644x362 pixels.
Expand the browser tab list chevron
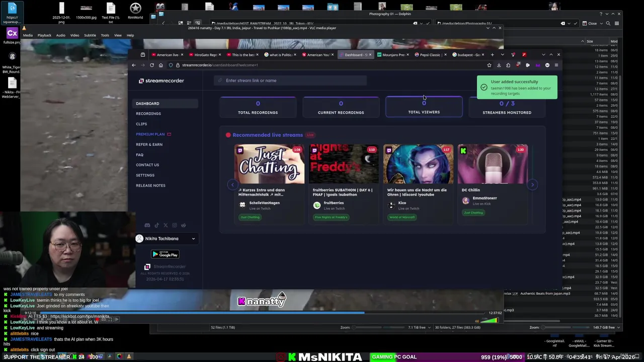tap(502, 54)
